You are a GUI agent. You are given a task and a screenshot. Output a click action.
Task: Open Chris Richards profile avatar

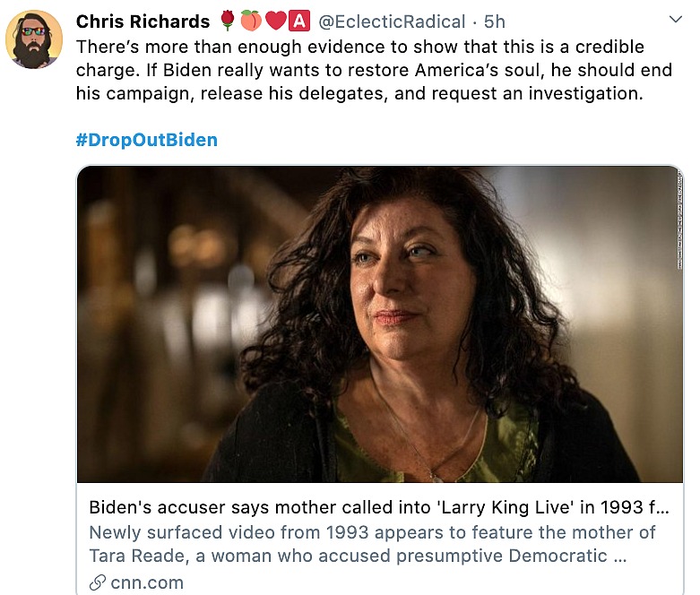pyautogui.click(x=34, y=39)
